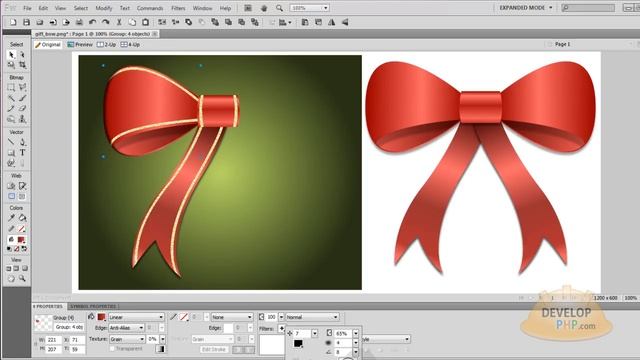Enable the Transparent checkbox

pos(112,349)
